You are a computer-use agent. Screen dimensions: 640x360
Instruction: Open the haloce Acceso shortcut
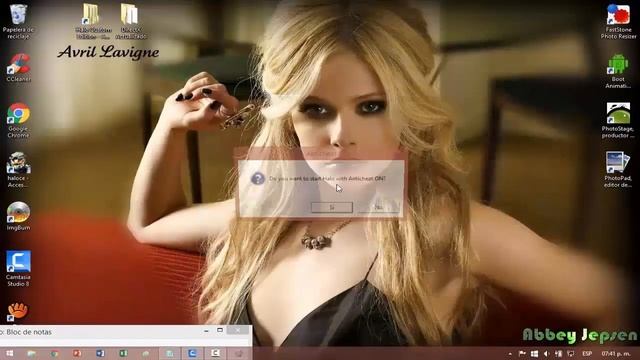(x=18, y=170)
